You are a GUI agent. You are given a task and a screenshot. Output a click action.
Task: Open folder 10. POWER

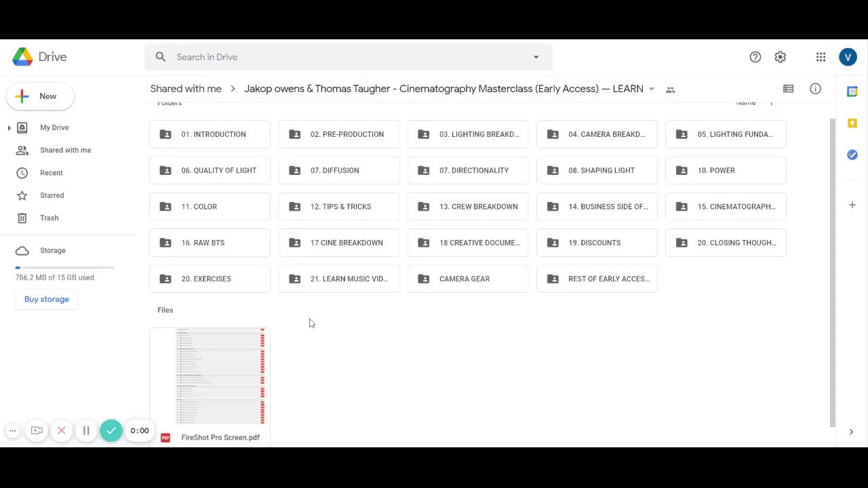point(726,170)
